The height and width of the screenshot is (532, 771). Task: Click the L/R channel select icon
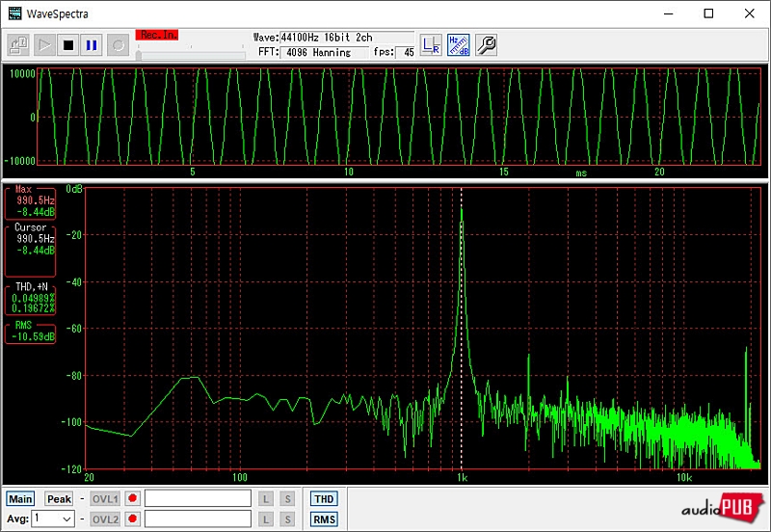point(431,44)
